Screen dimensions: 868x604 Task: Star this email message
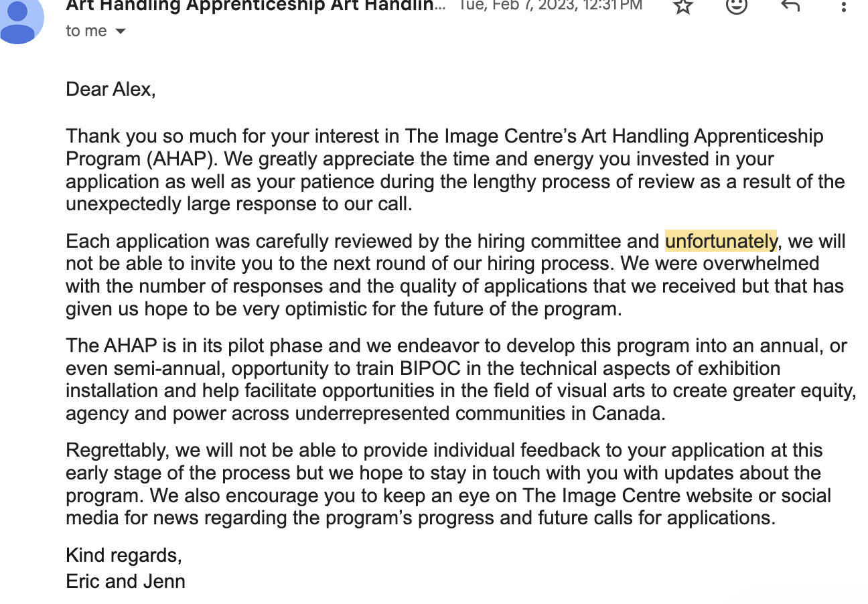click(682, 5)
